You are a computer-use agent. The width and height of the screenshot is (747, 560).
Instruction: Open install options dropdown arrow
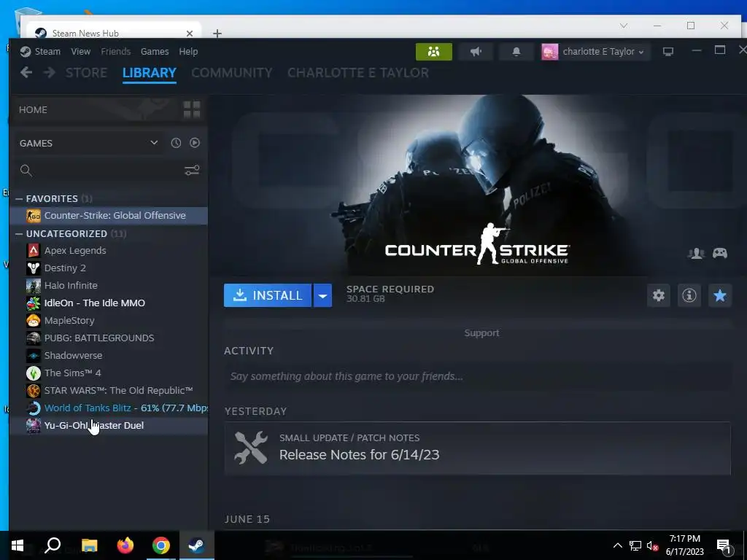[322, 295]
